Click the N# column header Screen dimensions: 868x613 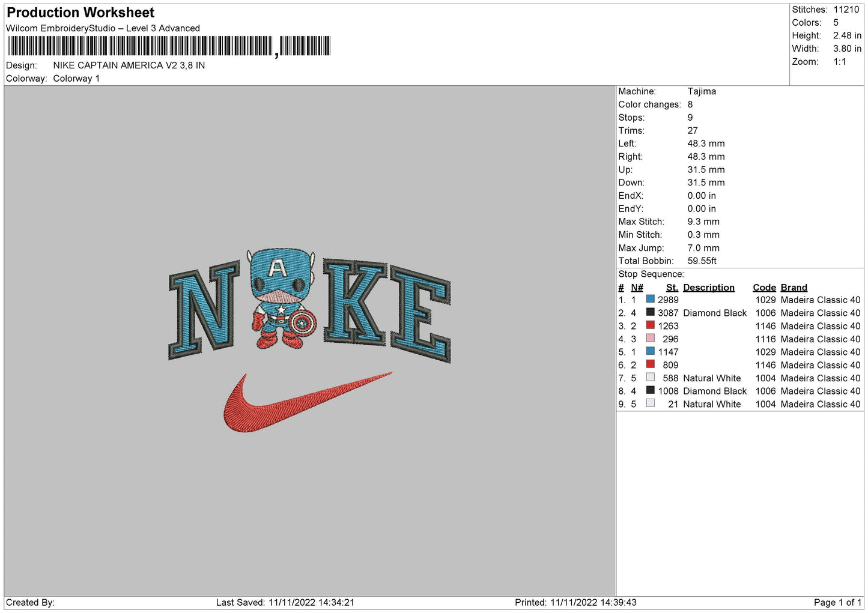637,288
